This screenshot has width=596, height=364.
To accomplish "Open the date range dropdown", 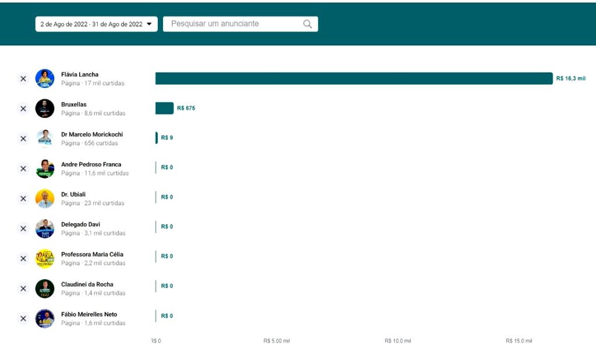I will [96, 24].
